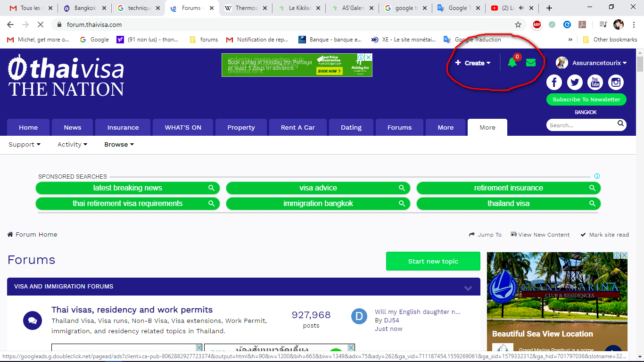Select the News navigation tab
The image size is (644, 362).
[x=73, y=127]
